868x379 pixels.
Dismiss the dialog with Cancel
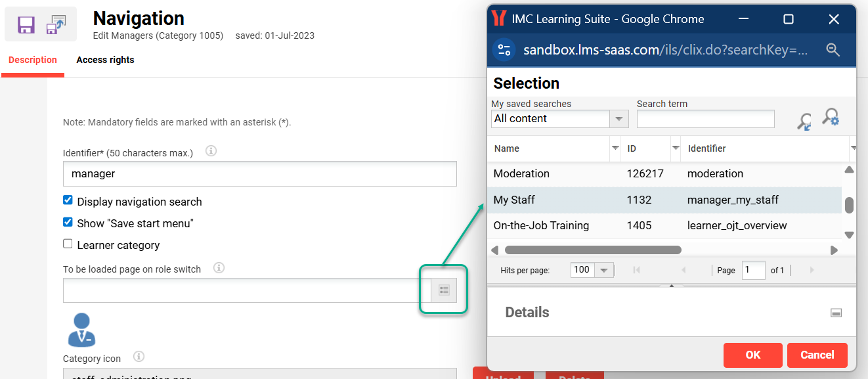817,355
